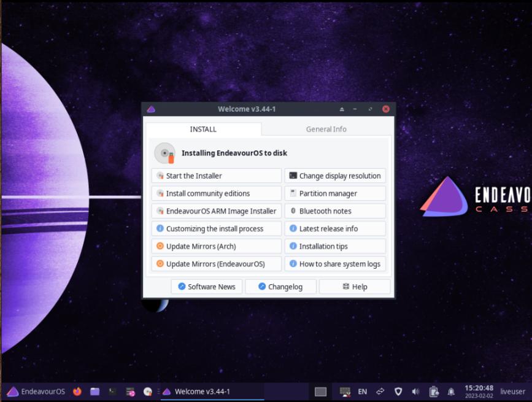Open Partition manager

335,193
